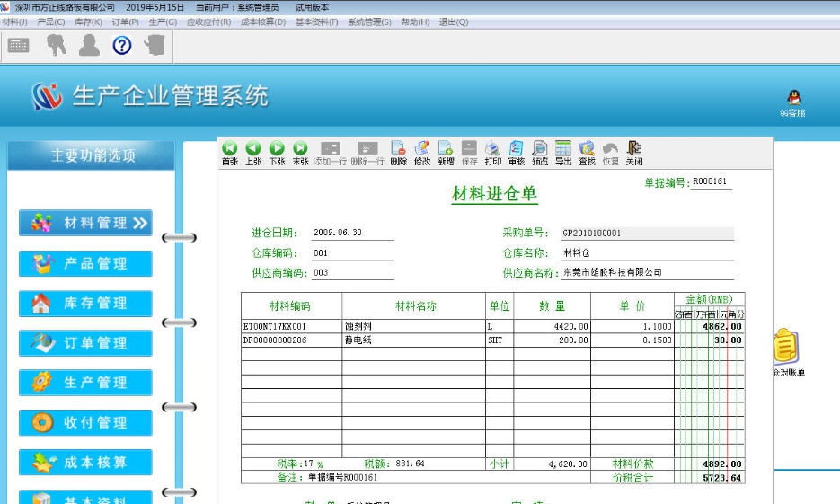The width and height of the screenshot is (840, 504).
Task: Click the 供应商编码 input field
Action: [352, 273]
